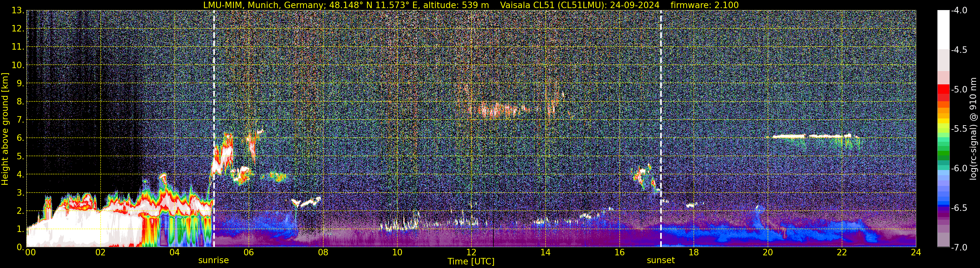Click the 'Height above ground [km]' axis label
The image size is (980, 268).
click(x=5, y=129)
